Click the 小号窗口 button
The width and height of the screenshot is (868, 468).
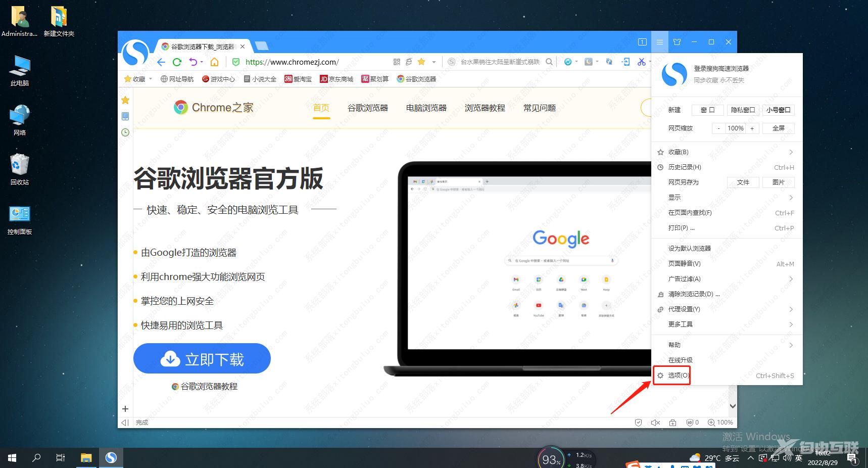tap(779, 110)
